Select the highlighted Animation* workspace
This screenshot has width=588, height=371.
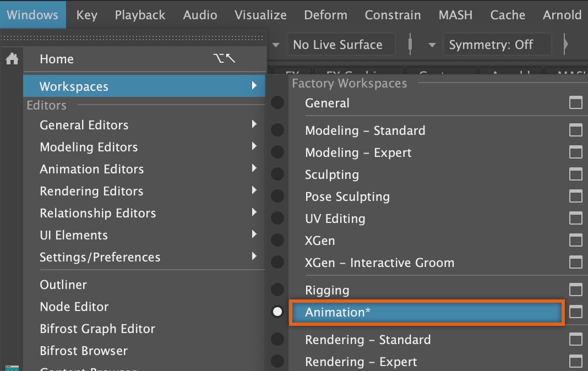click(427, 312)
